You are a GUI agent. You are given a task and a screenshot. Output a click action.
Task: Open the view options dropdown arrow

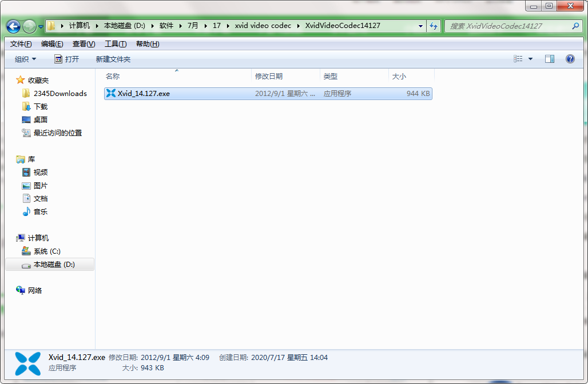pos(530,59)
